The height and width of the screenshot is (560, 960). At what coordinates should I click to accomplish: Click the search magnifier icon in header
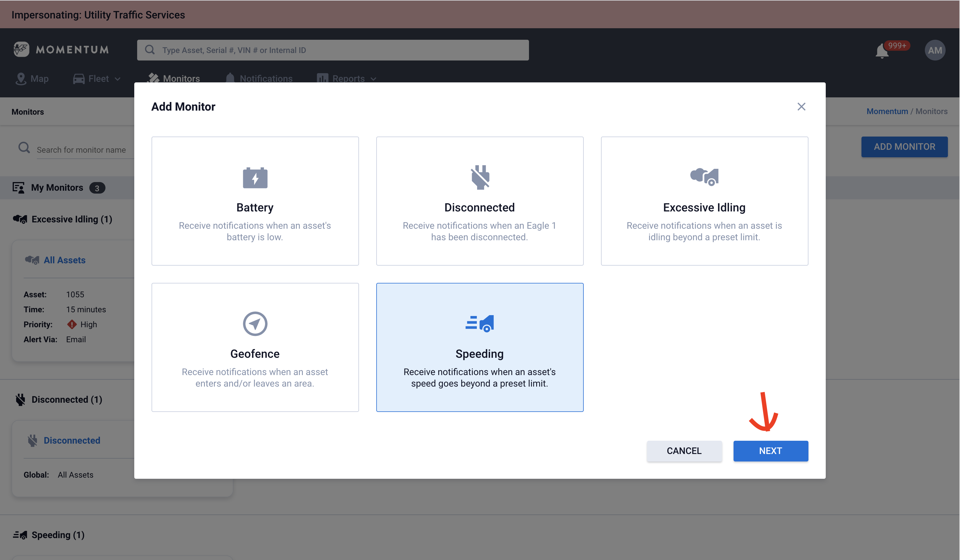click(150, 50)
